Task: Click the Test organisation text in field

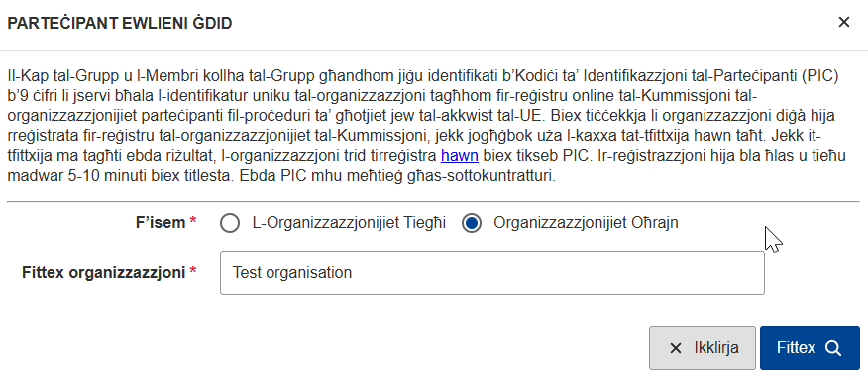Action: tap(292, 273)
